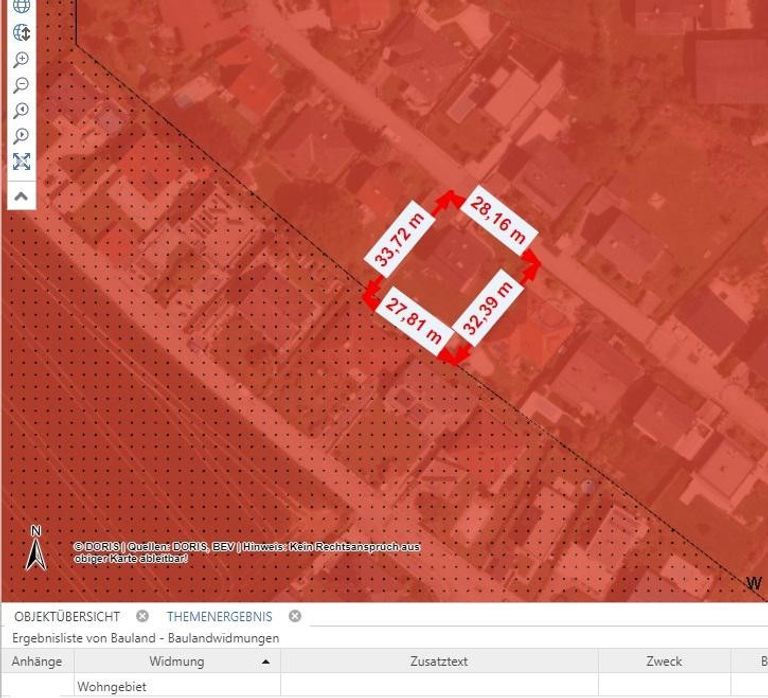Click the Zweck column header
Viewport: 768px width, 698px height.
tap(663, 661)
